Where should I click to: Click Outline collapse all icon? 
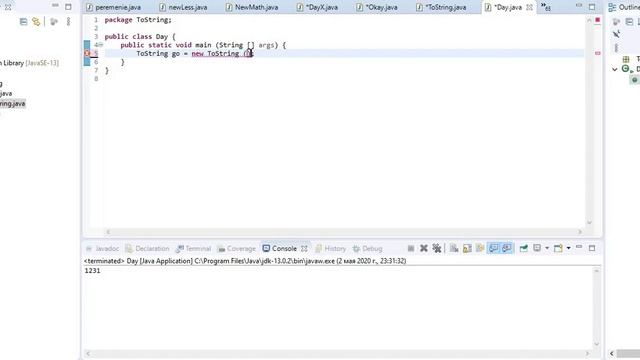coord(629,22)
